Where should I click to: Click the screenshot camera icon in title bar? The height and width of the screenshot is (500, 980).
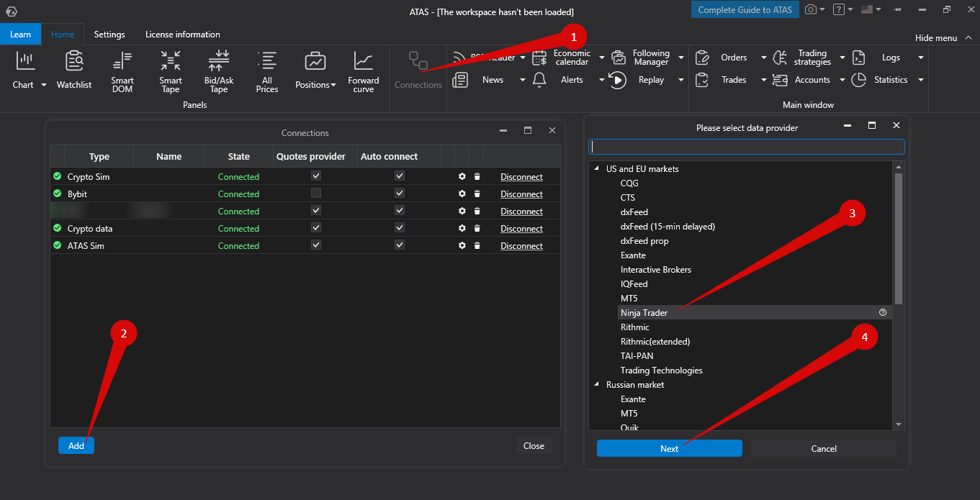(811, 9)
